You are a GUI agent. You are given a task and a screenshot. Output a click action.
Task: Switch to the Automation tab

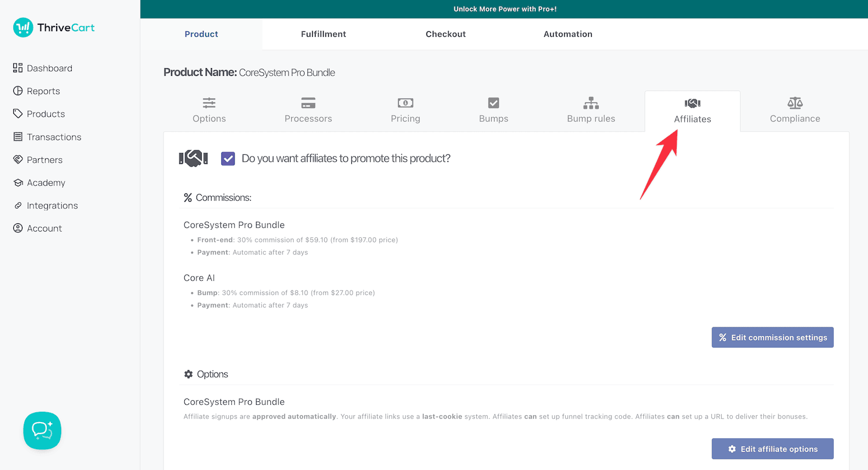[567, 34]
